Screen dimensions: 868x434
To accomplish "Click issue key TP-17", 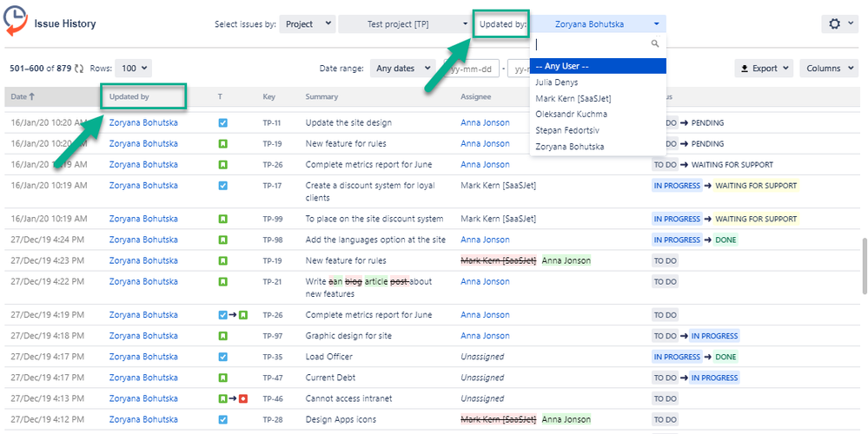I will (272, 186).
